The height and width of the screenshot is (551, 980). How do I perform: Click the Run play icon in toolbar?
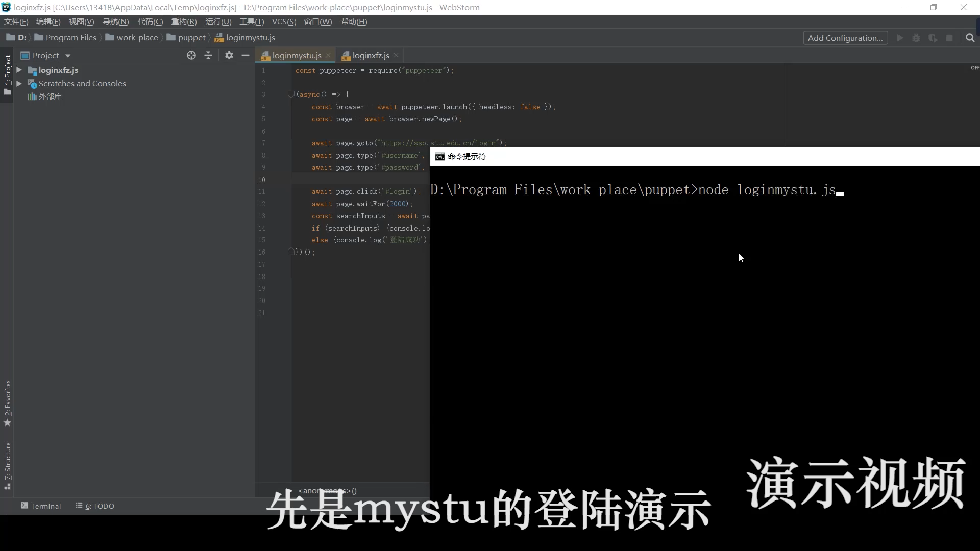point(900,38)
